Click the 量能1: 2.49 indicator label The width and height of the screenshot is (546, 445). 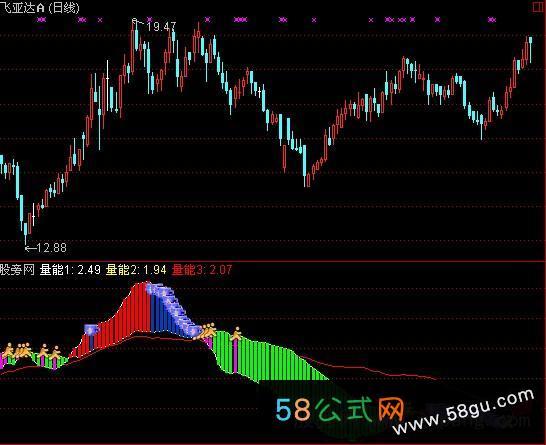pyautogui.click(x=70, y=270)
